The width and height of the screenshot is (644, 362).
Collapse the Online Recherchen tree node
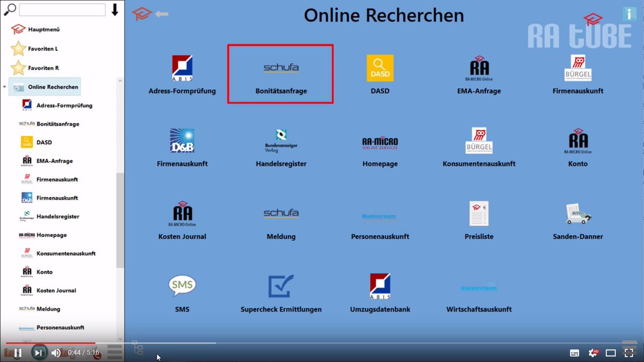[x=5, y=87]
